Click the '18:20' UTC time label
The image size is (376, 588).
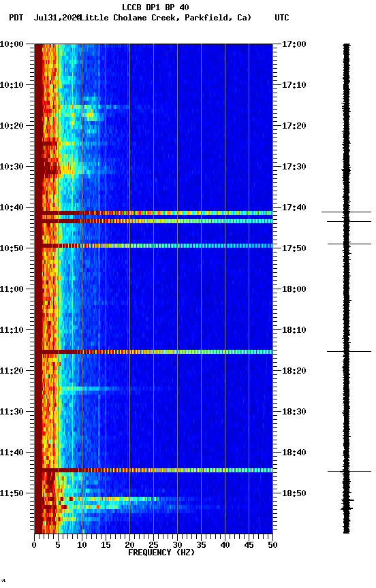point(294,371)
